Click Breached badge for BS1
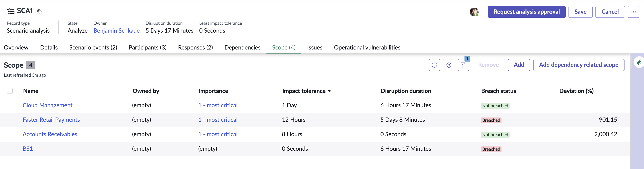 [491, 149]
